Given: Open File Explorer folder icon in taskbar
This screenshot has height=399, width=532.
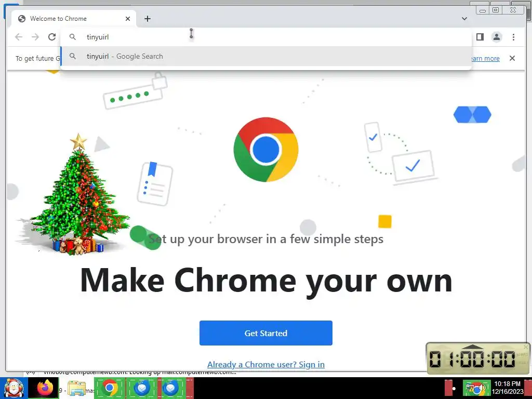Looking at the screenshot, I should 77,388.
